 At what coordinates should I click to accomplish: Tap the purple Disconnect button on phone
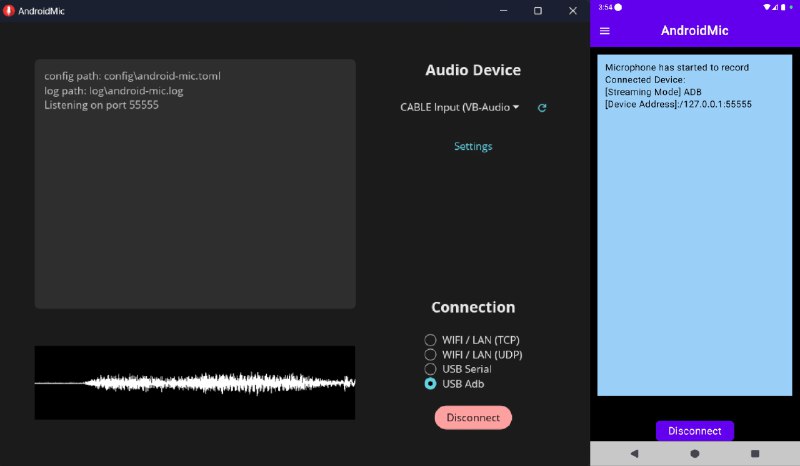tap(695, 431)
